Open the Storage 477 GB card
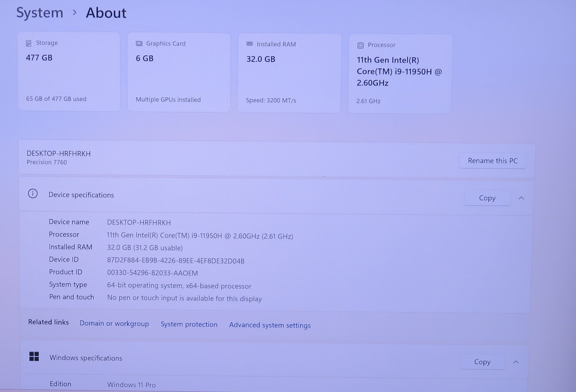The image size is (576, 392). (x=69, y=72)
